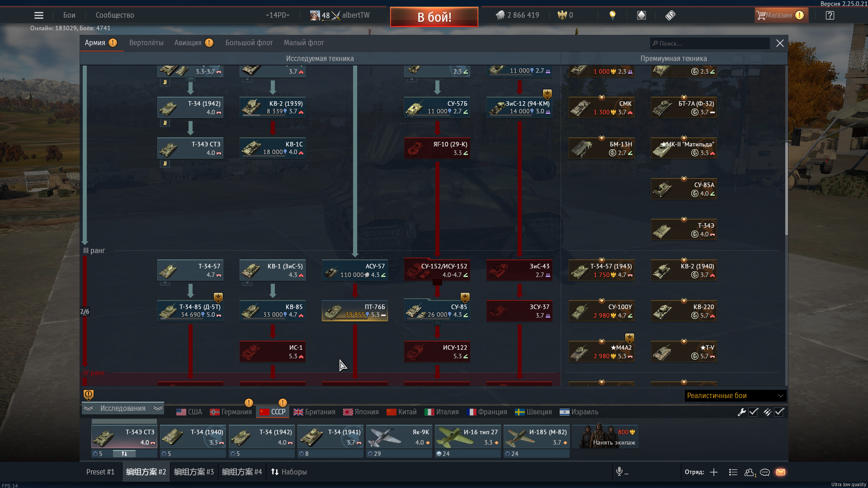Open the contacts friends icon
This screenshot has height=488, width=868.
(750, 472)
